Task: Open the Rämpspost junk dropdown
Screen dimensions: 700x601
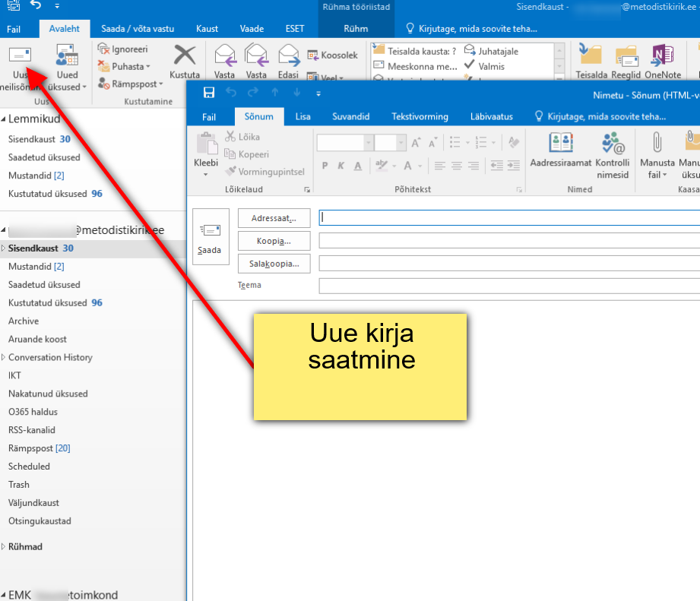Action: click(131, 84)
